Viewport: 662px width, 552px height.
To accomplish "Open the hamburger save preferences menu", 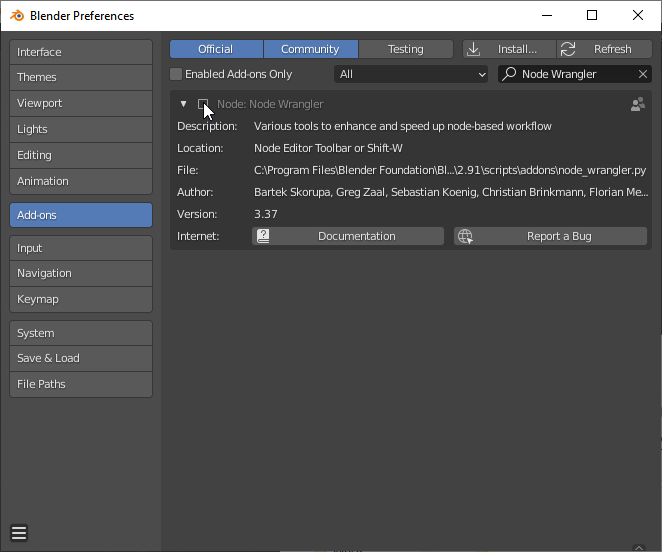I will pyautogui.click(x=19, y=533).
